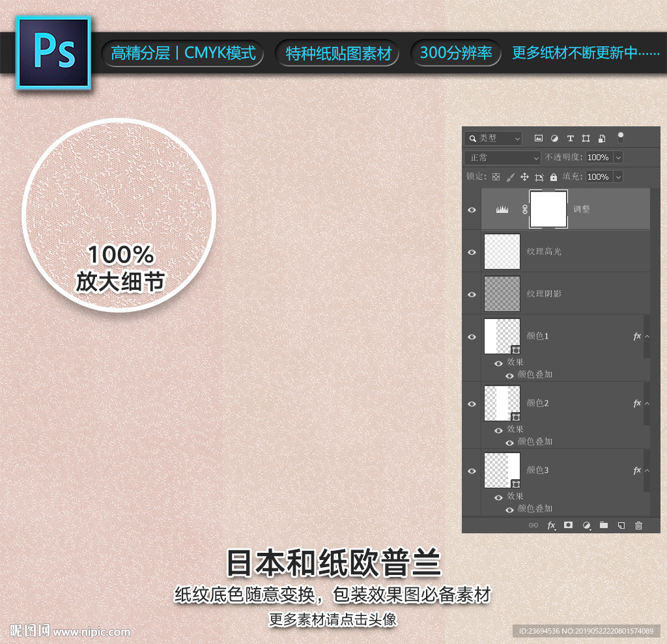Select the 纹理阴影 layer thumbnail
This screenshot has height=644, width=667.
point(502,294)
